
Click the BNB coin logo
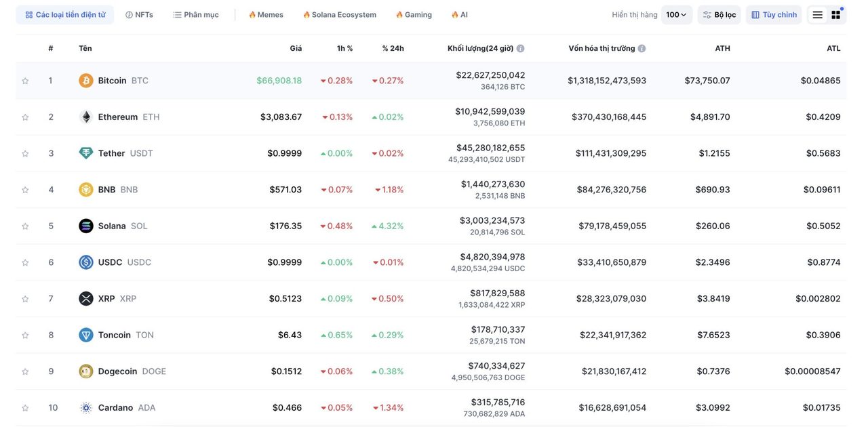point(86,190)
